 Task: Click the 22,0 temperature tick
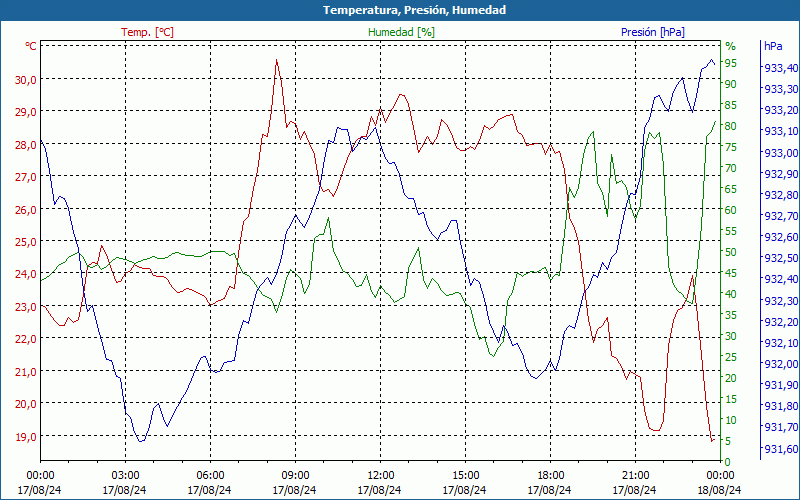(x=26, y=339)
